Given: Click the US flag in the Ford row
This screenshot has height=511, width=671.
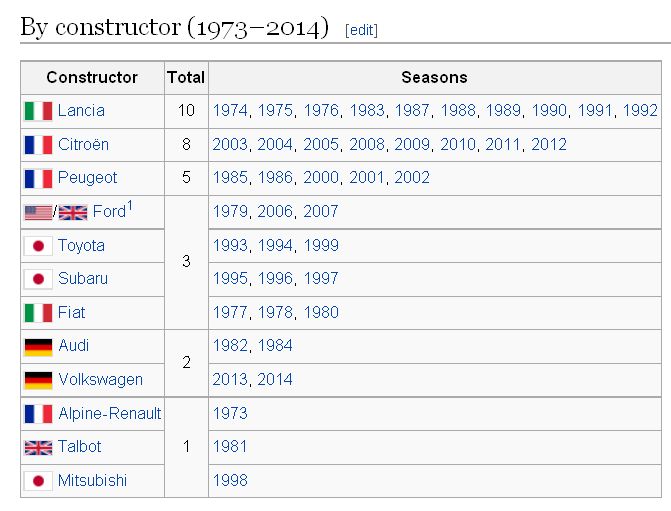Looking at the screenshot, I should pyautogui.click(x=38, y=212).
